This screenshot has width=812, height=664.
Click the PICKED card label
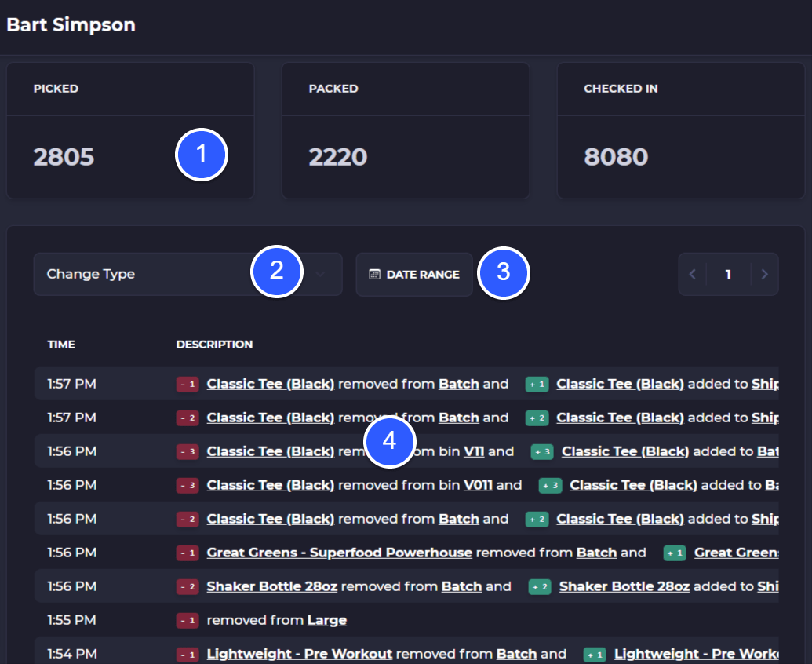(56, 89)
